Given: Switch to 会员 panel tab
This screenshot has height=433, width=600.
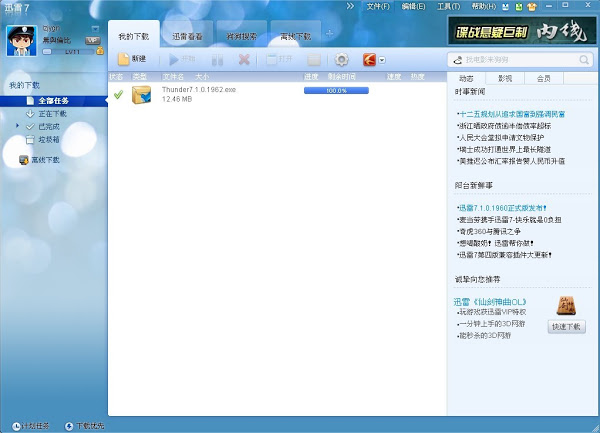Looking at the screenshot, I should coord(544,78).
